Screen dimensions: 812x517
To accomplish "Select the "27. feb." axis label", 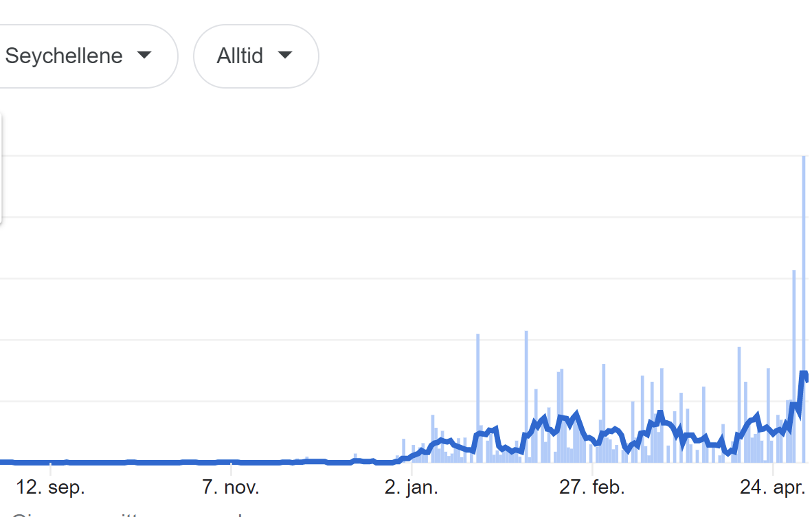I will pos(591,488).
